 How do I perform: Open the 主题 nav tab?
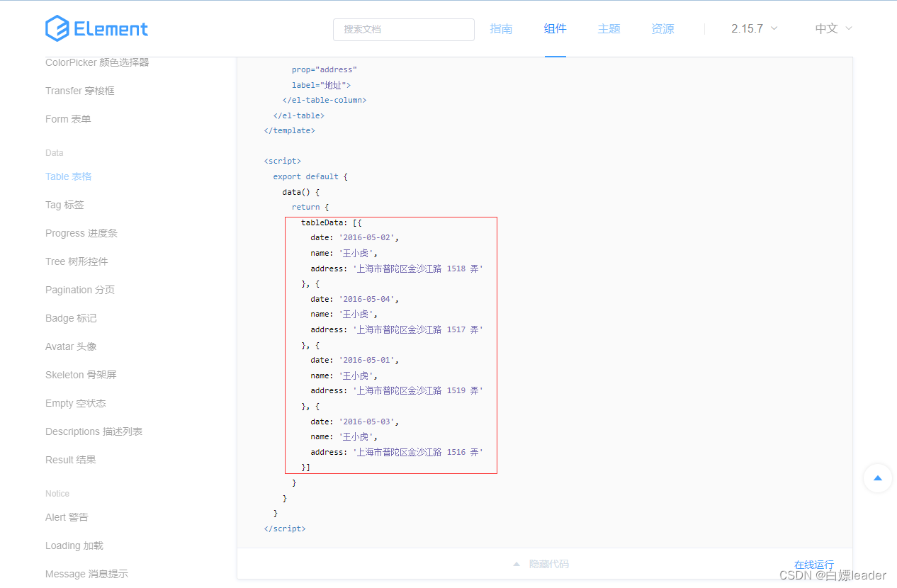point(609,29)
